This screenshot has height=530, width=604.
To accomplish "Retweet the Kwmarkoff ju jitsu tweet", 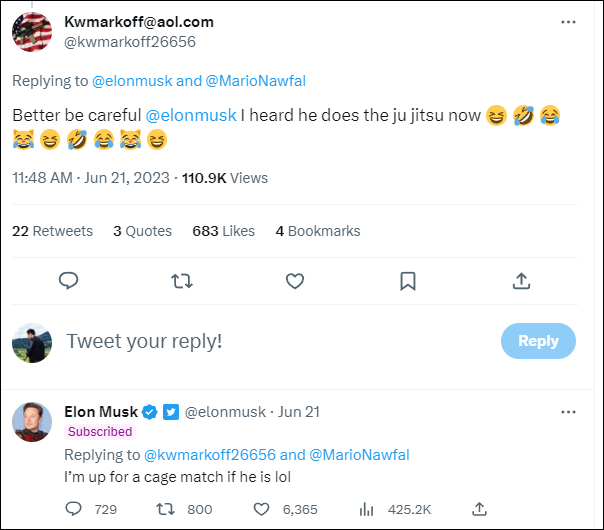I will point(181,282).
